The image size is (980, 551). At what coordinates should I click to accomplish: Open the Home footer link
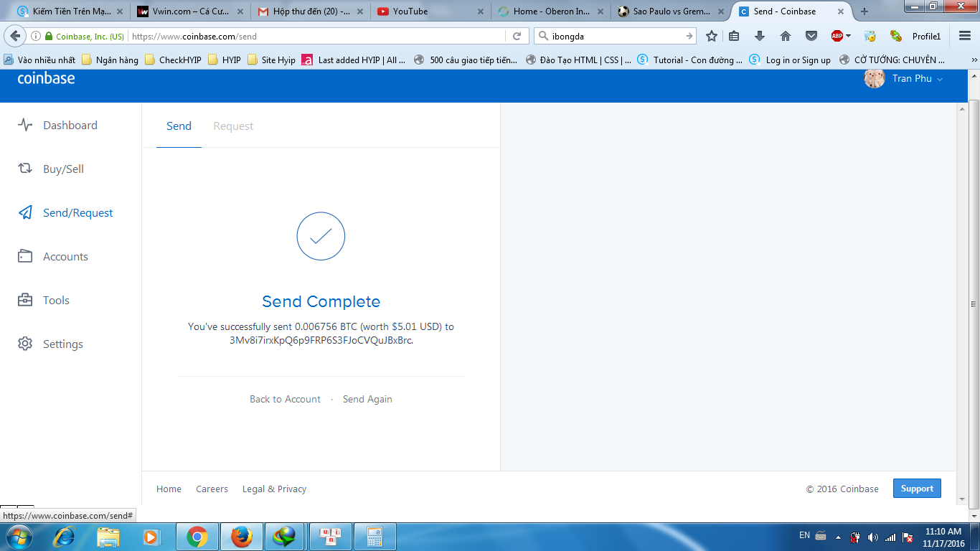pos(169,489)
